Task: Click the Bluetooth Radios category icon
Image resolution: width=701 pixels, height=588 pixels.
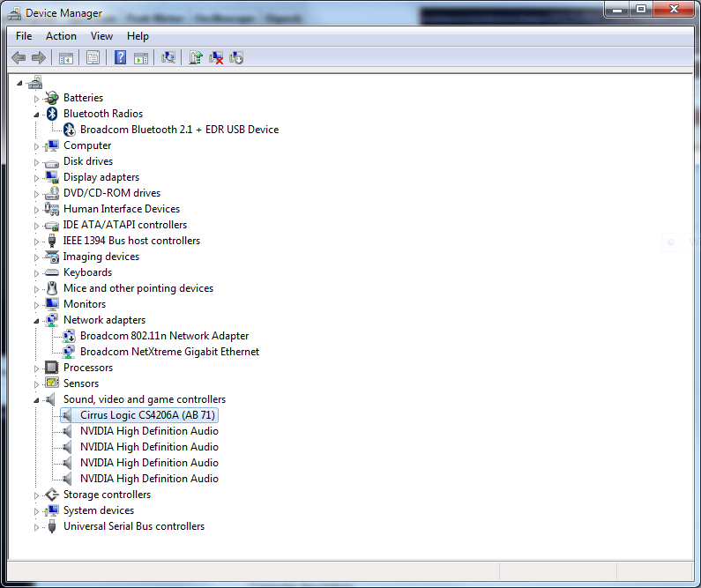Action: (52, 114)
